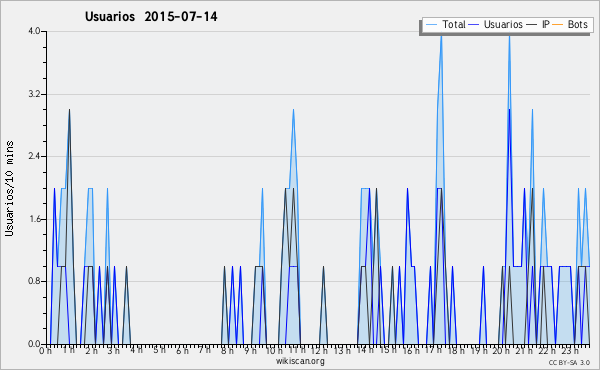Click the '19 h' x-axis label
Screen dimensions: 600x370
[479, 351]
